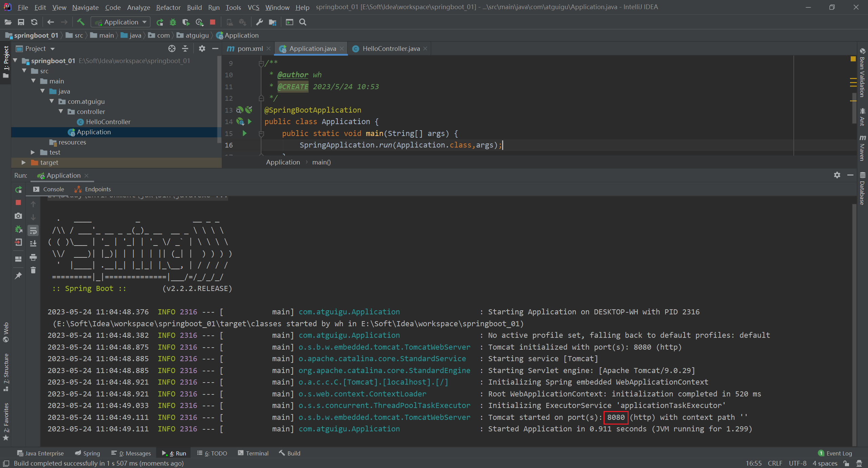Image resolution: width=868 pixels, height=468 pixels.
Task: Open the VCS menu
Action: coord(253,7)
